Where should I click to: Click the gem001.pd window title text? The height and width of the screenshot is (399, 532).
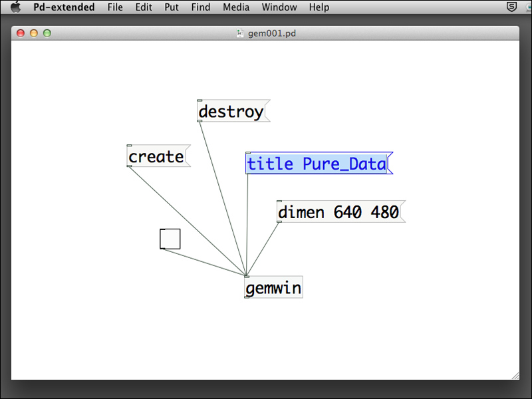click(272, 34)
